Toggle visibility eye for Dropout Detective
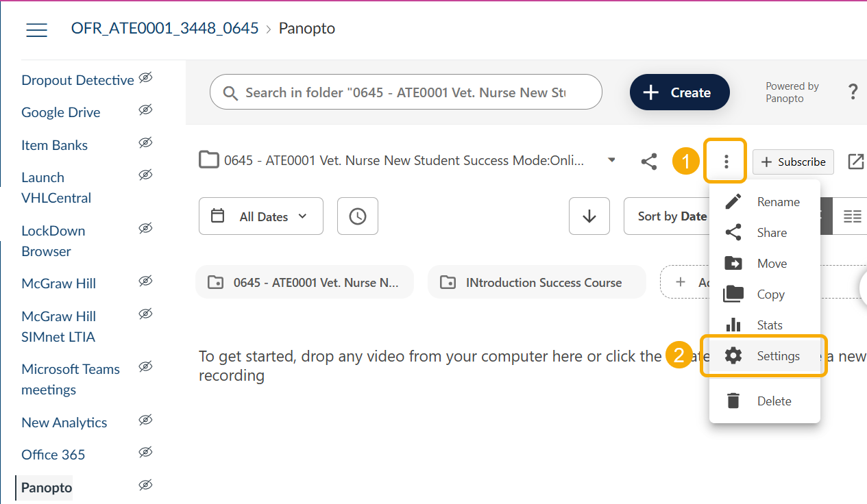 click(x=145, y=78)
